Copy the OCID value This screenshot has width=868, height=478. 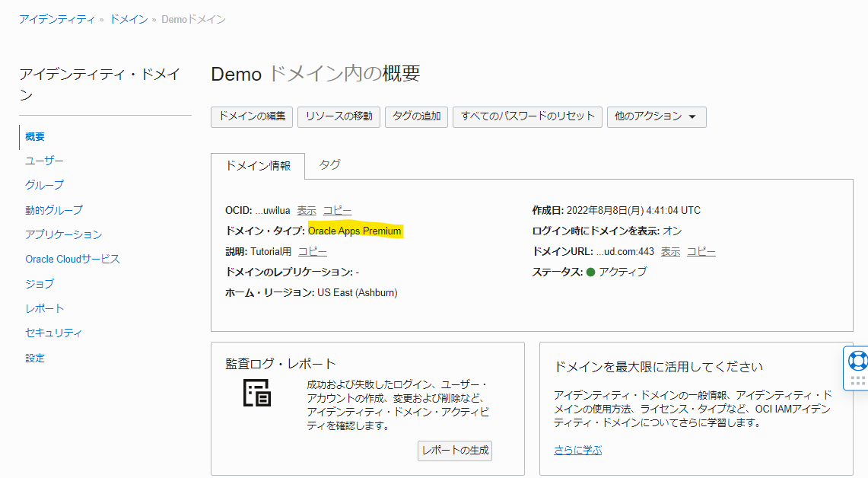click(x=337, y=210)
